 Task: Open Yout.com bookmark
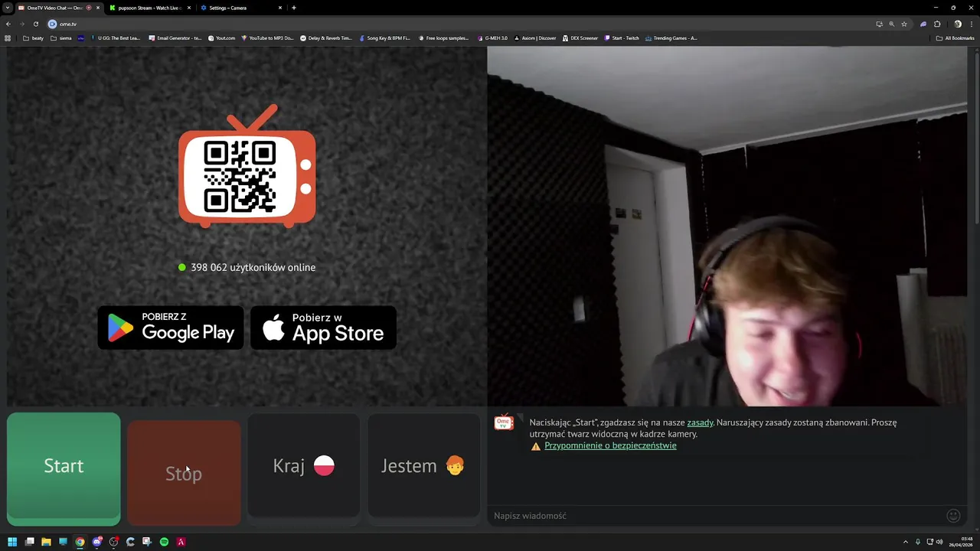[x=222, y=38]
